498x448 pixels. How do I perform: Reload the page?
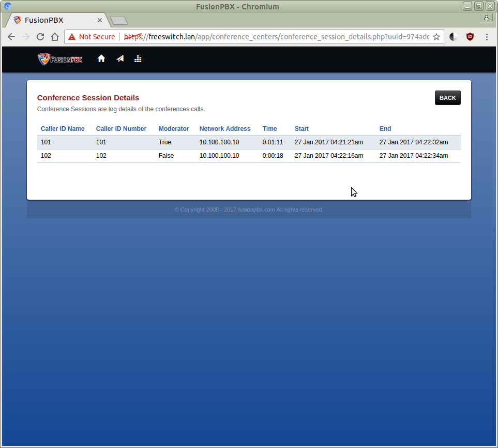[40, 37]
